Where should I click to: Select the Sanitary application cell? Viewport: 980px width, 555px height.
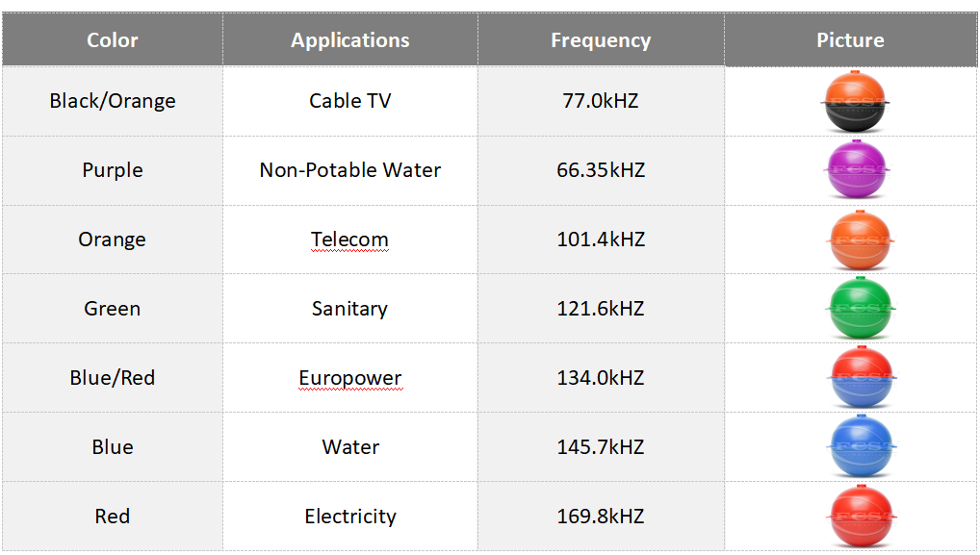pos(350,309)
